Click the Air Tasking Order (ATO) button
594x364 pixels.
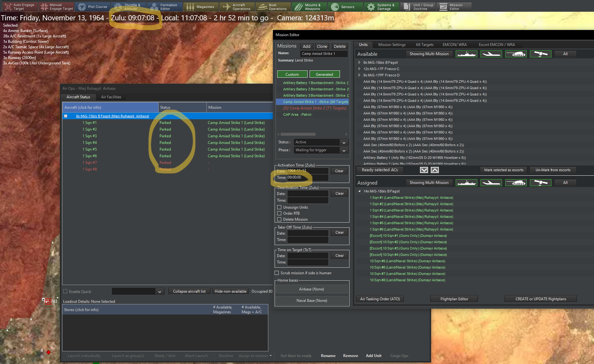tap(380, 299)
